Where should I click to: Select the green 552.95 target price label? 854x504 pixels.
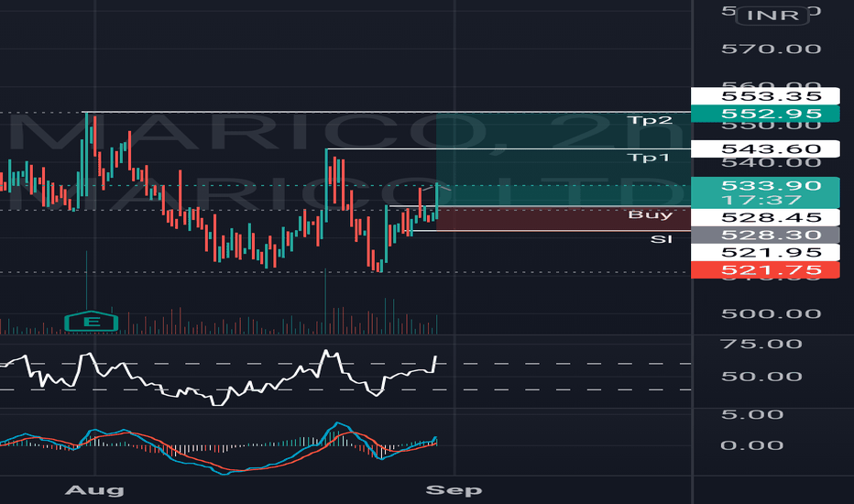pos(765,114)
